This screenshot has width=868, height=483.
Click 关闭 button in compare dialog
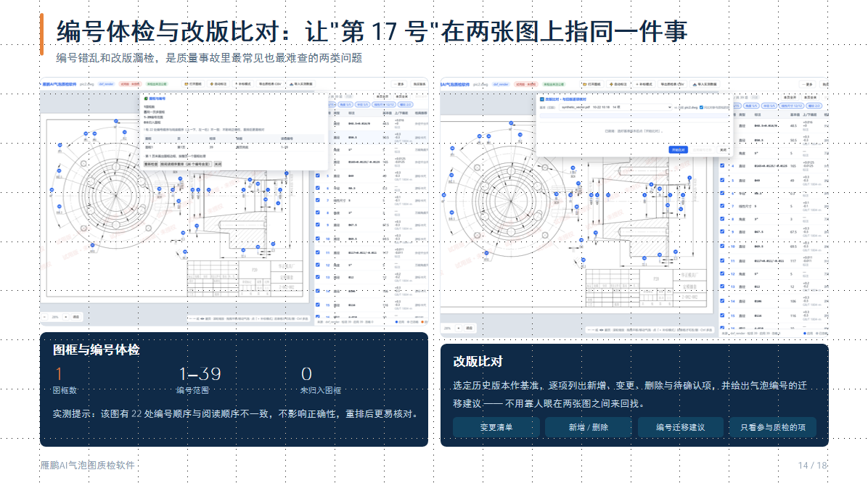click(x=722, y=150)
